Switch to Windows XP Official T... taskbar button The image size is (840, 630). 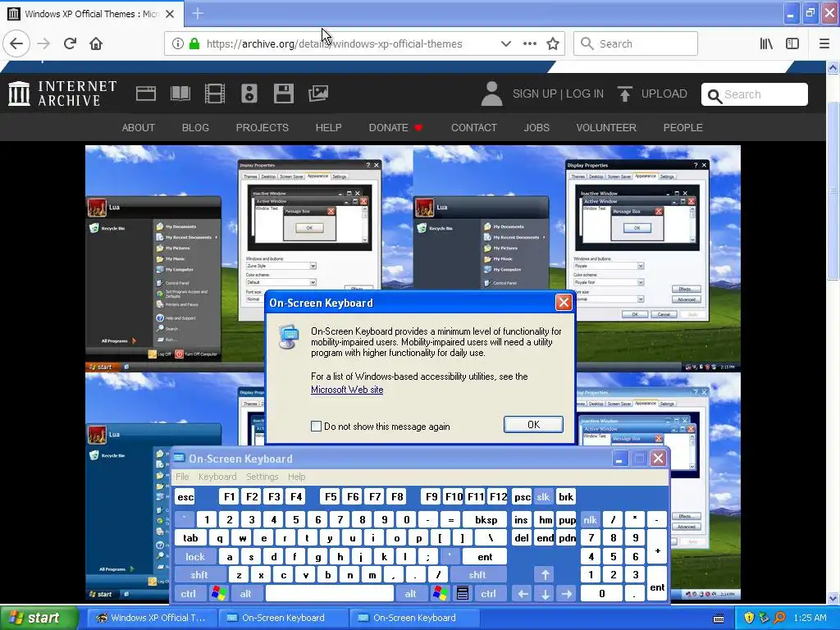[151, 618]
